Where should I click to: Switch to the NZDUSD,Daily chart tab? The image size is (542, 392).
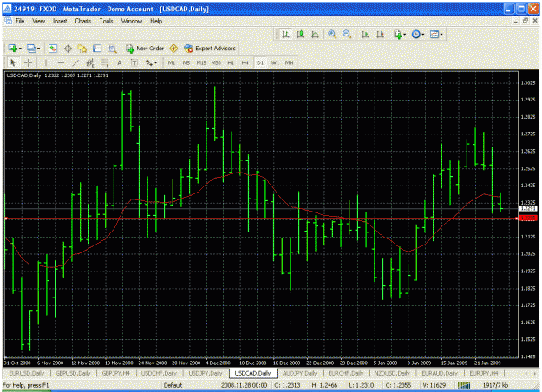[x=392, y=373]
